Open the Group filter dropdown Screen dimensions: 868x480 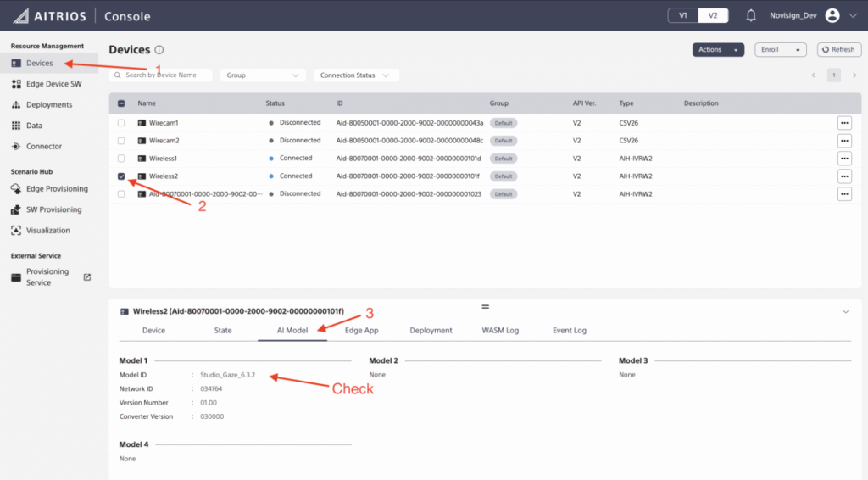(263, 75)
